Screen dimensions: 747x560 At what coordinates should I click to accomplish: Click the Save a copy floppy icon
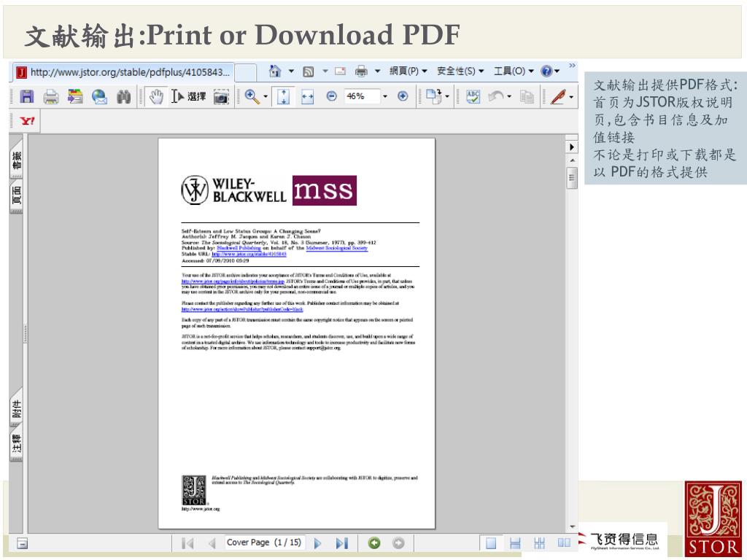(x=27, y=97)
